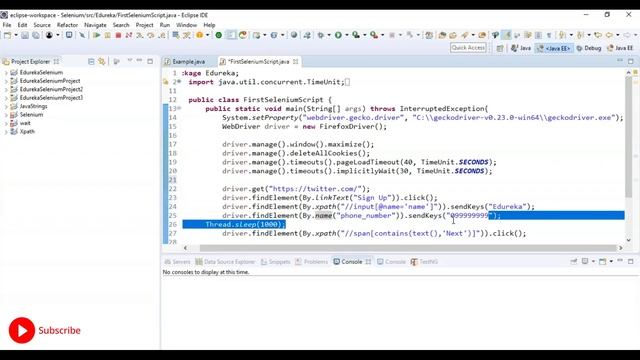Image resolution: width=640 pixels, height=360 pixels.
Task: Toggle Show Whitespace Characters
Action: [x=549, y=35]
